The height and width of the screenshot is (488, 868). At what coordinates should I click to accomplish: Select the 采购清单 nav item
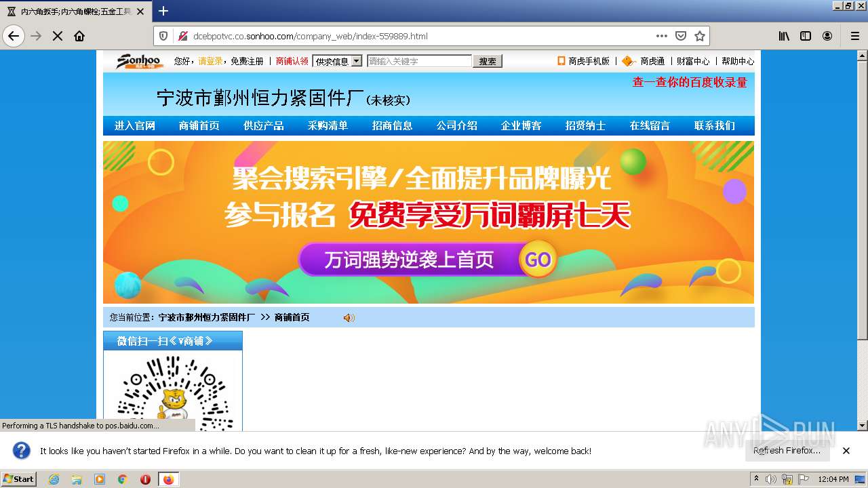(x=328, y=125)
